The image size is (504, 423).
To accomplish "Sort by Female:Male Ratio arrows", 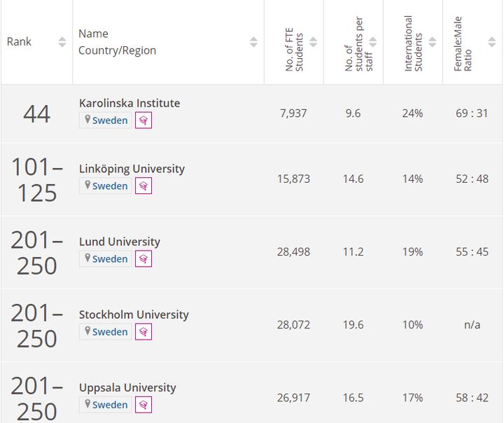I will 491,42.
